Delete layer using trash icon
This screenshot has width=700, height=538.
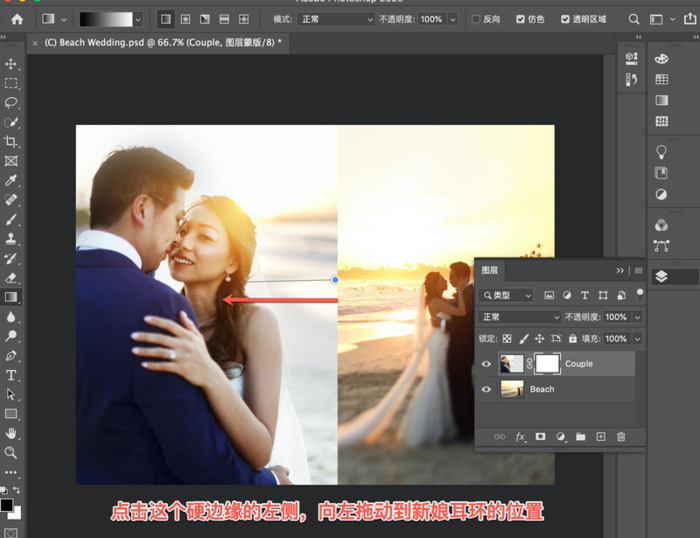pos(621,437)
